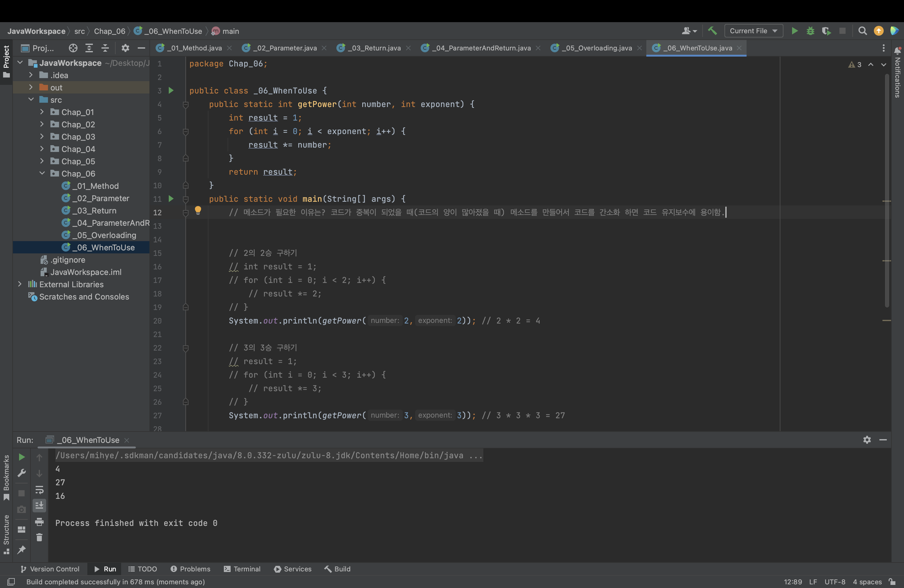Click the editor vertical scrollbar
This screenshot has height=588, width=904.
(886, 190)
